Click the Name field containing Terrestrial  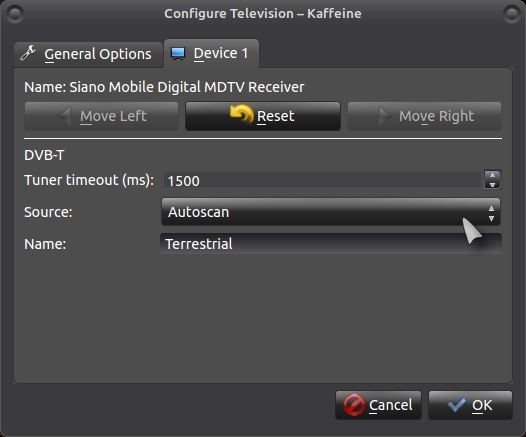[331, 244]
